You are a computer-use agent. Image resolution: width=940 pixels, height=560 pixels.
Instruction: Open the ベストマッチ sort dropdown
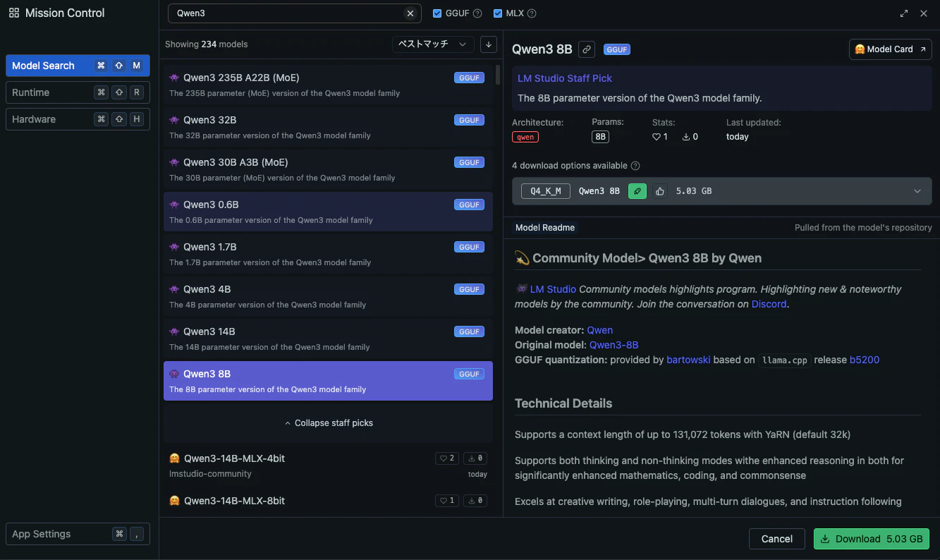[x=433, y=44]
